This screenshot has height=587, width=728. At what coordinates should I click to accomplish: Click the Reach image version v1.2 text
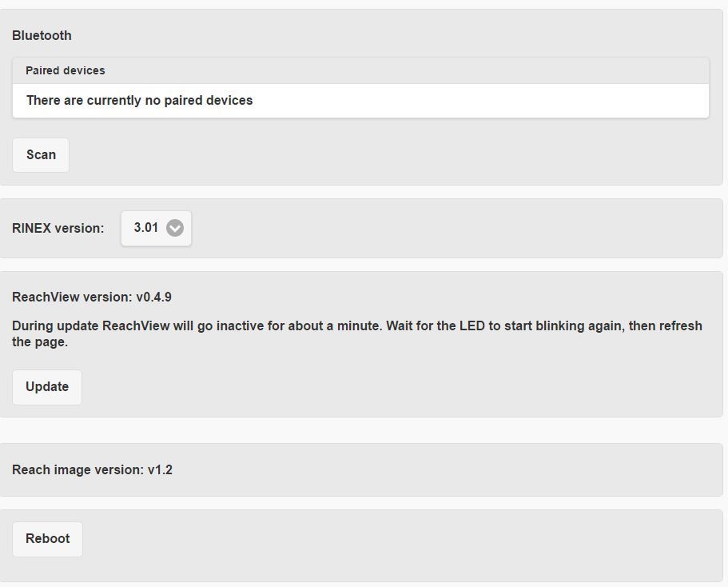pyautogui.click(x=93, y=470)
